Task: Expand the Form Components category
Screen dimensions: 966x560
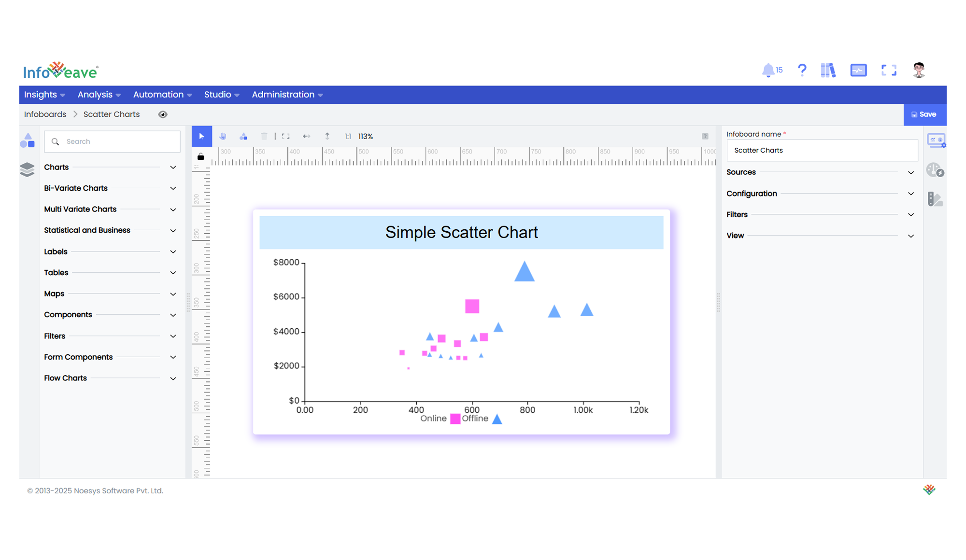Action: (x=111, y=357)
